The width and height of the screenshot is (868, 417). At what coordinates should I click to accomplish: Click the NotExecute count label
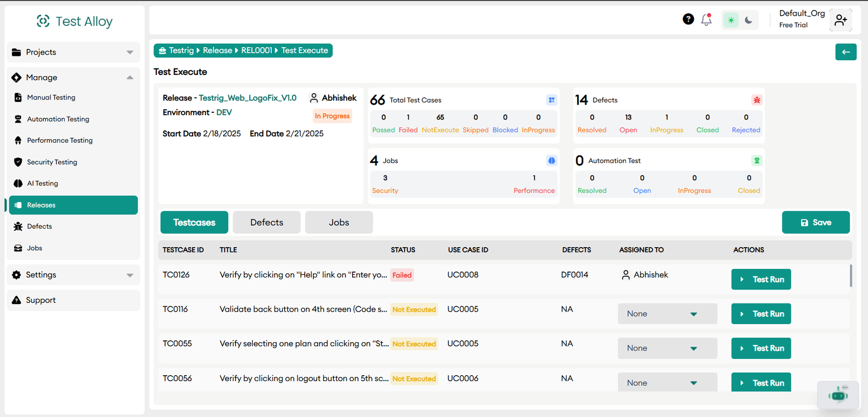(x=440, y=130)
